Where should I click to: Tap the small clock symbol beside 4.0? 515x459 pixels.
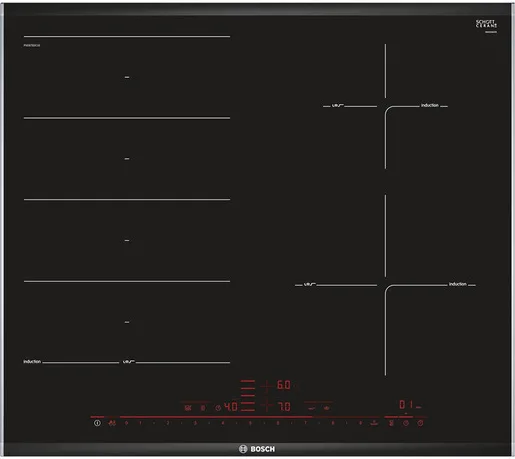tap(218, 408)
